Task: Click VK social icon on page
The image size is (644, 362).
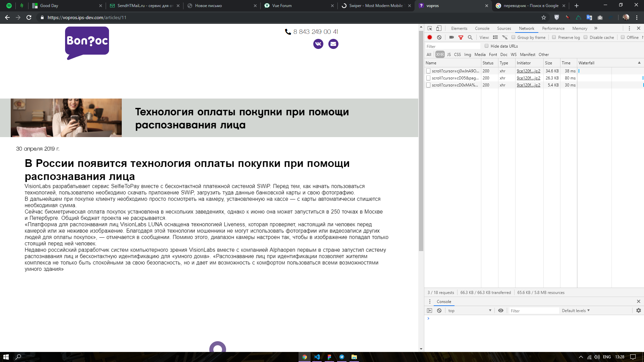Action: [x=318, y=44]
